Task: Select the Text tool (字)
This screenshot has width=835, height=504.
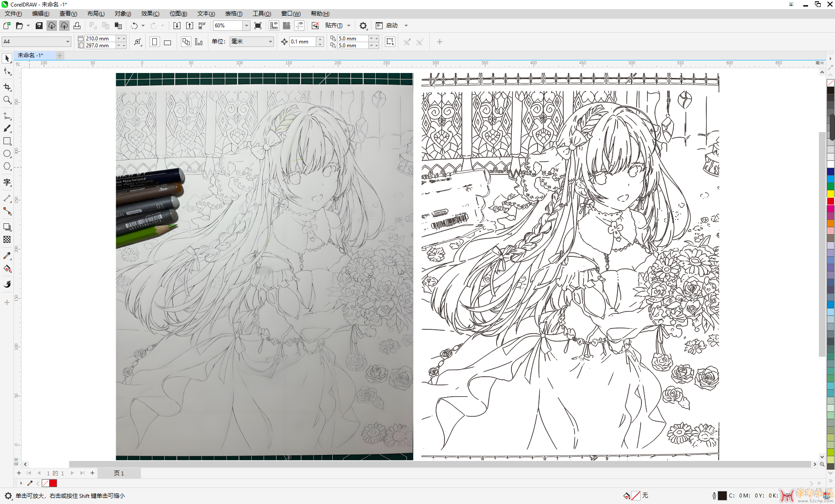Action: click(7, 182)
